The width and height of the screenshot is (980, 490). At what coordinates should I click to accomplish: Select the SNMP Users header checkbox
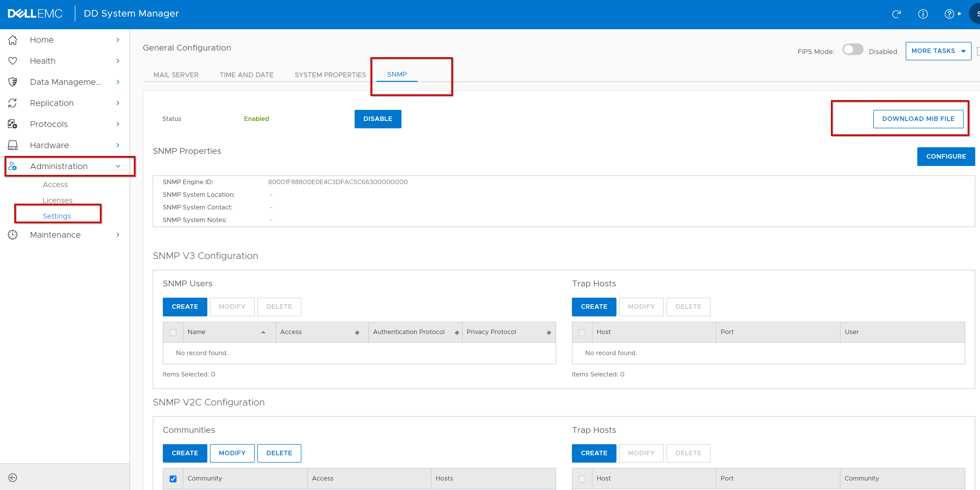pyautogui.click(x=173, y=332)
